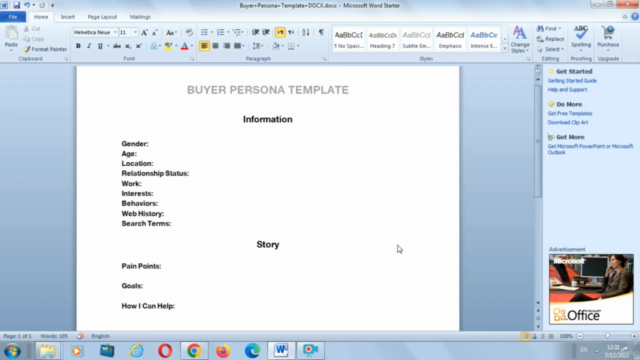The height and width of the screenshot is (360, 640).
Task: Open the Helvetica Neue font name dropdown
Action: [x=116, y=33]
